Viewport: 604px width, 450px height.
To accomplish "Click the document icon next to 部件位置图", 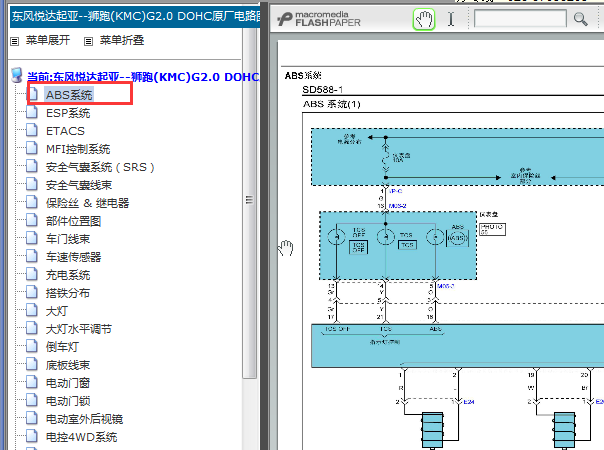I will [32, 220].
